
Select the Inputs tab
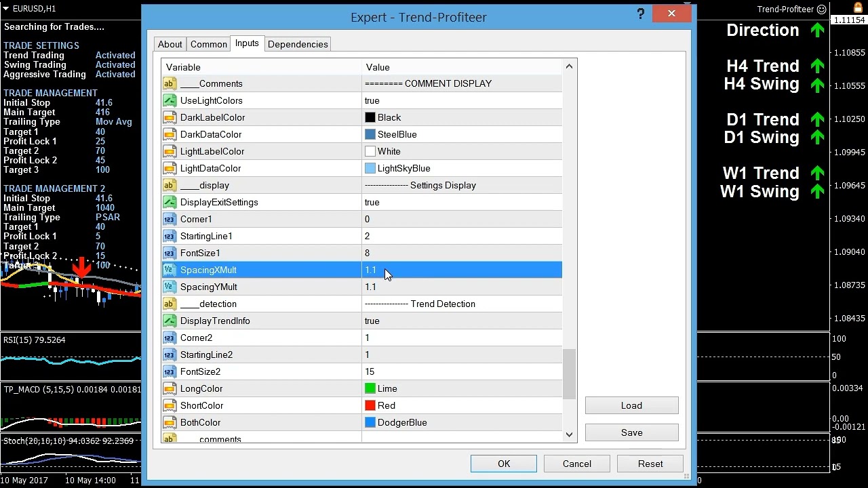coord(247,43)
